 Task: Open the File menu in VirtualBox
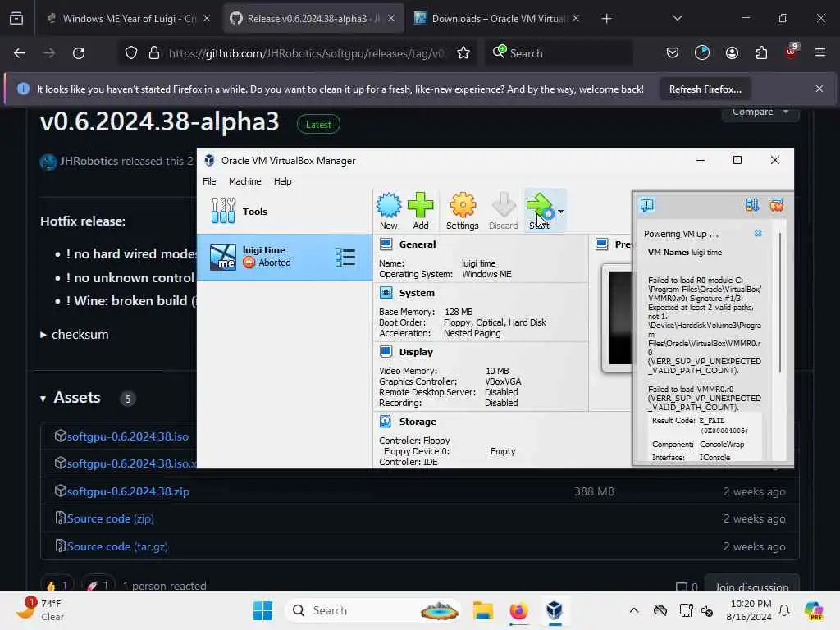[209, 181]
